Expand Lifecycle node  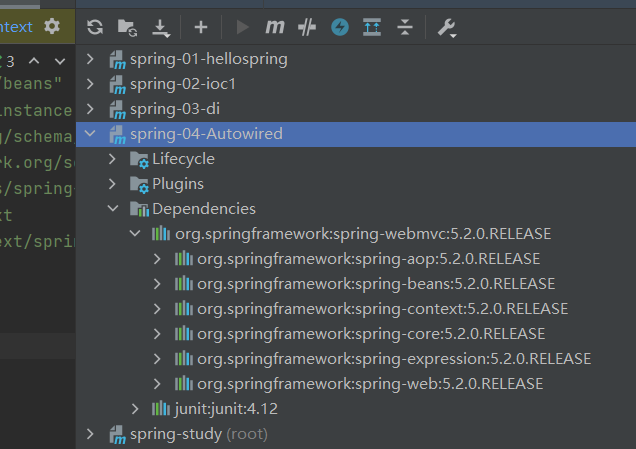pos(112,159)
